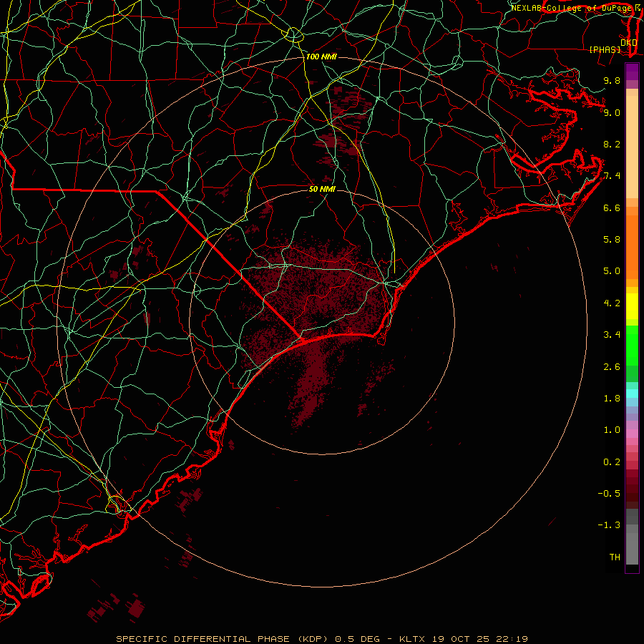Click the 7.4 value on color scale
The height and width of the screenshot is (644, 644).
point(612,176)
